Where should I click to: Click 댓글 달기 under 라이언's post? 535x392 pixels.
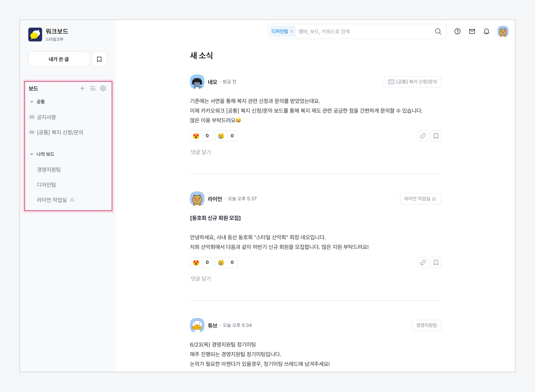click(200, 279)
